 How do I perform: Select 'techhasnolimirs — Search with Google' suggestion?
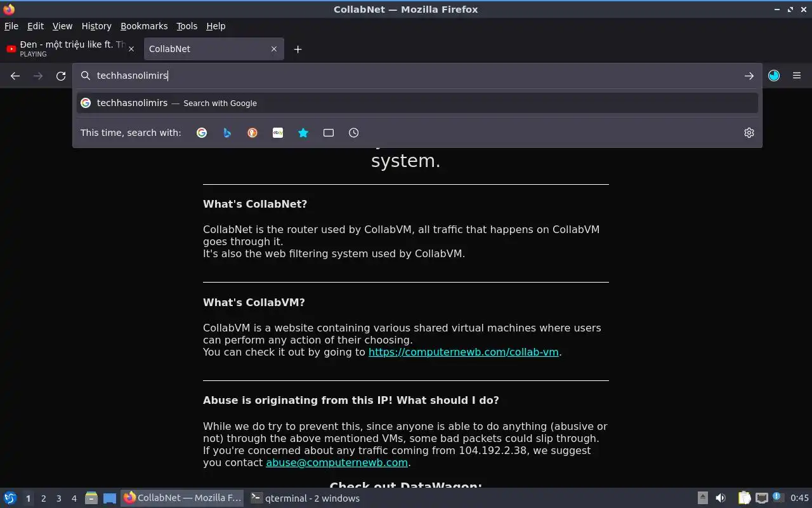coord(417,103)
